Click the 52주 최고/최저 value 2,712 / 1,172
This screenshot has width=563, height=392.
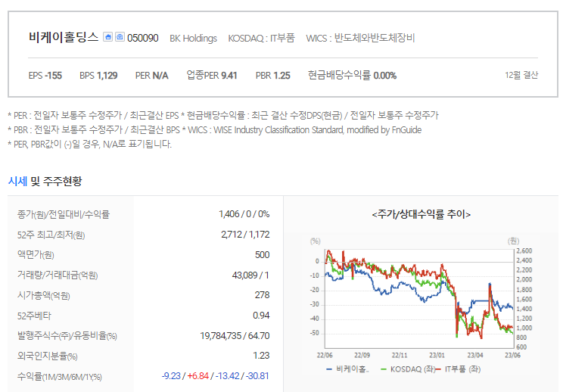coord(245,235)
